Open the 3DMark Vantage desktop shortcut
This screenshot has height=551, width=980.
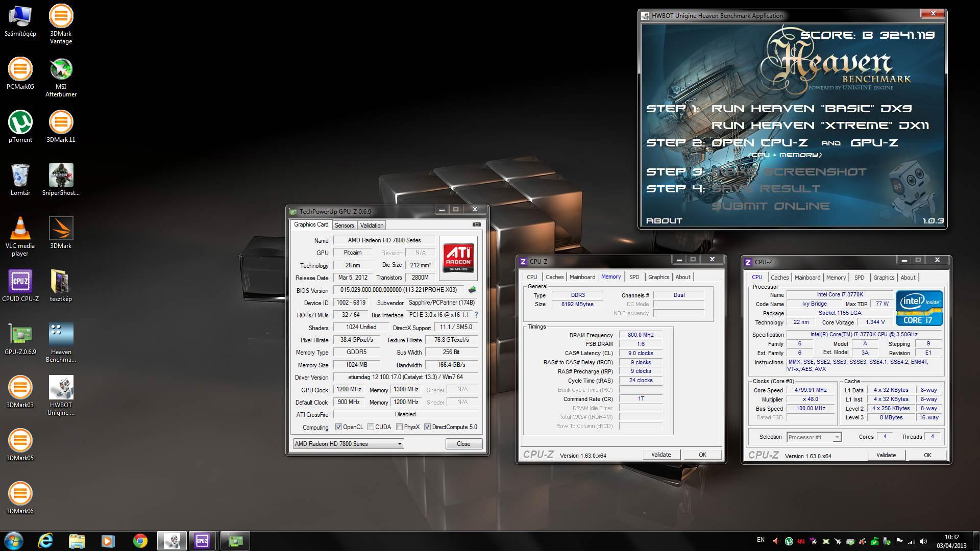pos(61,24)
